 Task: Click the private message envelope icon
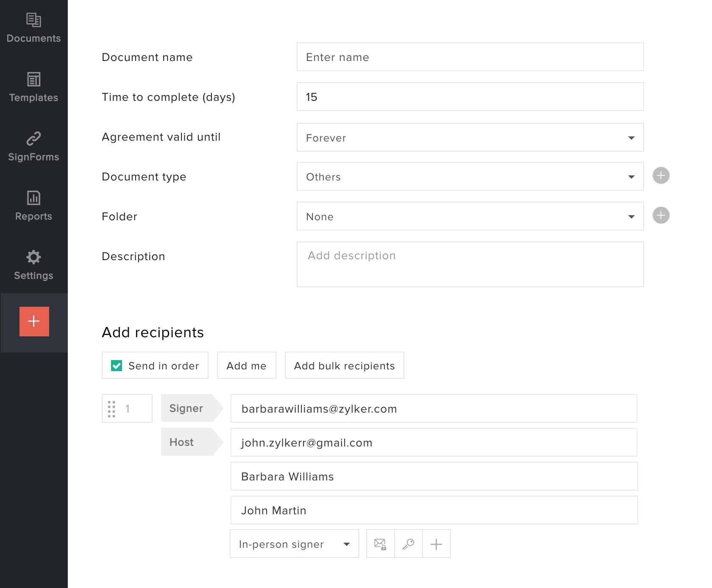(380, 544)
